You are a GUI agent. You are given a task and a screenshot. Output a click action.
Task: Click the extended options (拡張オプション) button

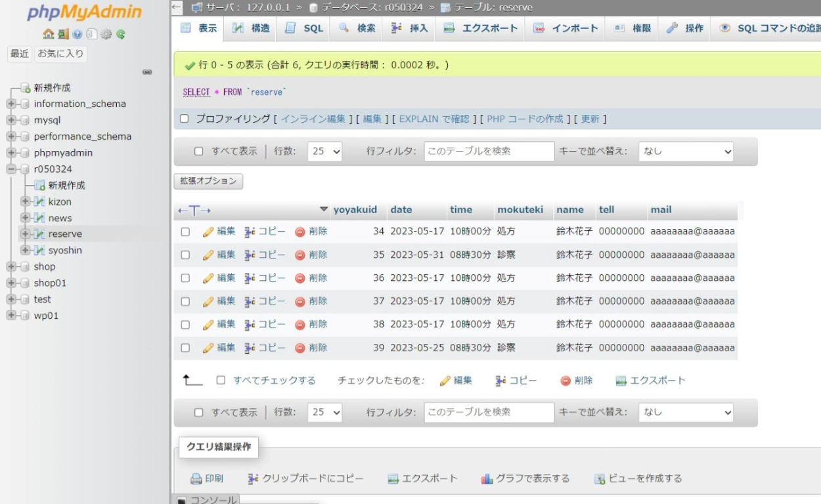click(x=208, y=181)
